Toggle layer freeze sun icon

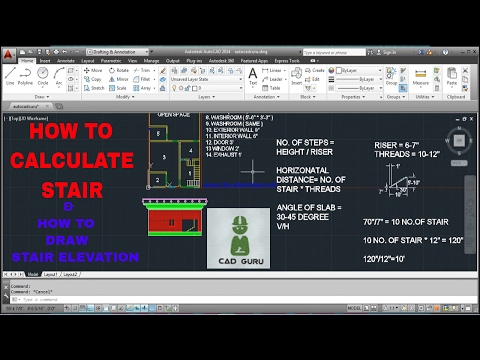tap(181, 88)
